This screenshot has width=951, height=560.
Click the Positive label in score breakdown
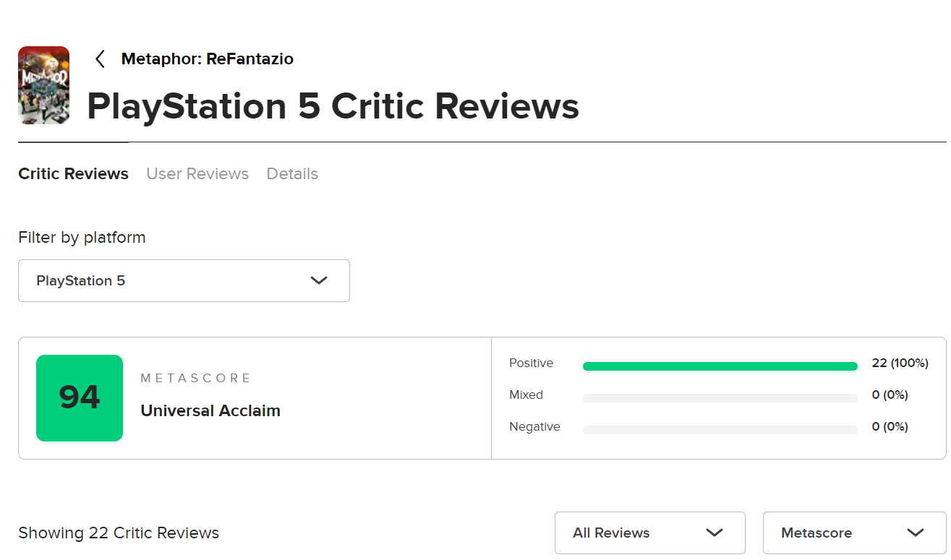tap(531, 363)
